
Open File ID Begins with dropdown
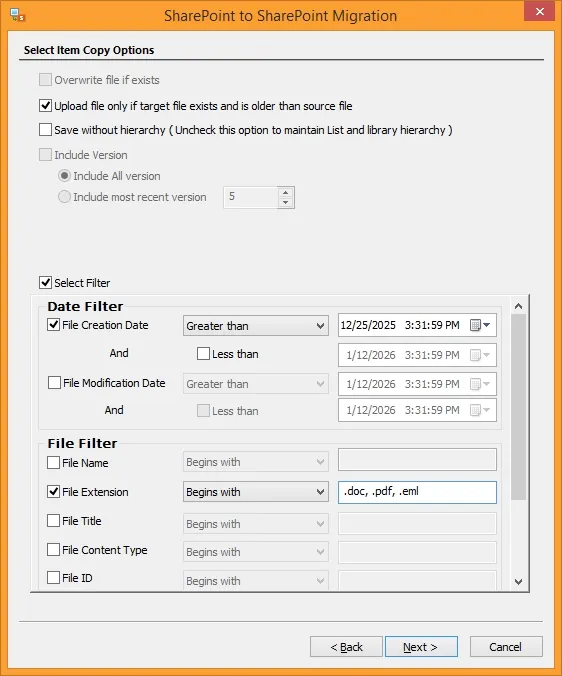pyautogui.click(x=256, y=581)
